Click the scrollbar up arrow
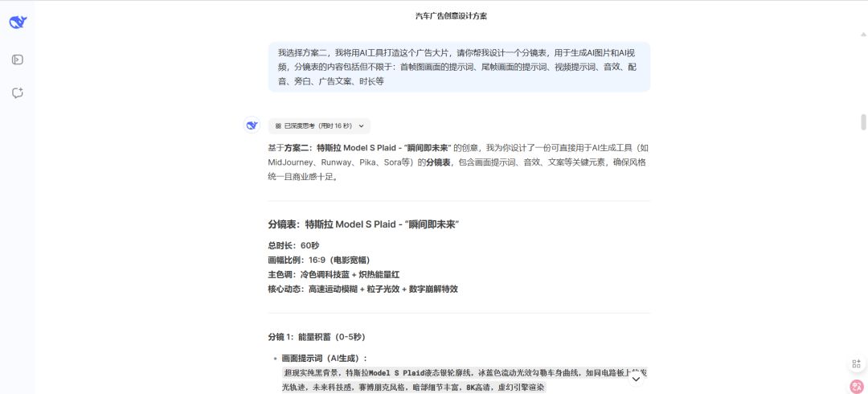Screen dimensions: 868x394 (x=863, y=35)
